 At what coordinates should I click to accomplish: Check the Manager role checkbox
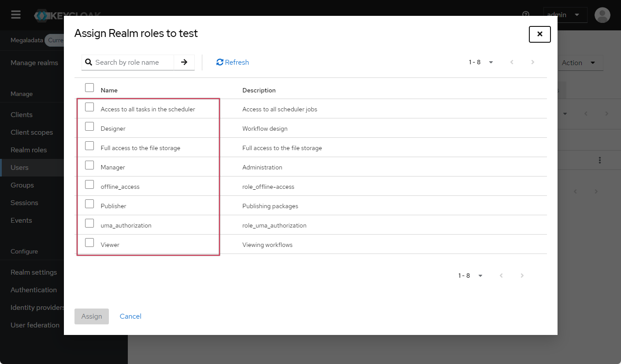point(89,165)
